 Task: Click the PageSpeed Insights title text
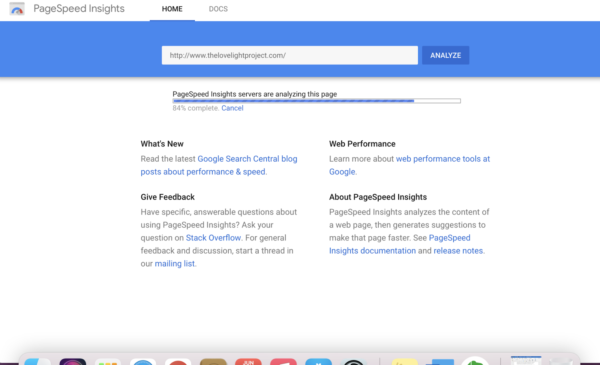[79, 9]
